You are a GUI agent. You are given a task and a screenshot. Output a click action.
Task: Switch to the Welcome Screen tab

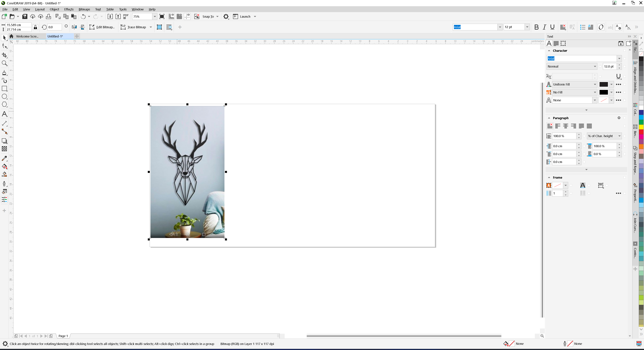(27, 36)
